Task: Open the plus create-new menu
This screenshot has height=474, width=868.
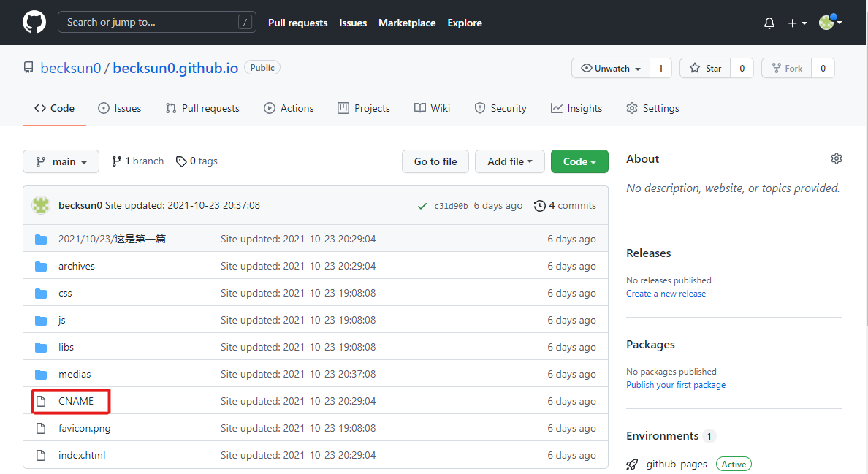Action: coord(797,23)
